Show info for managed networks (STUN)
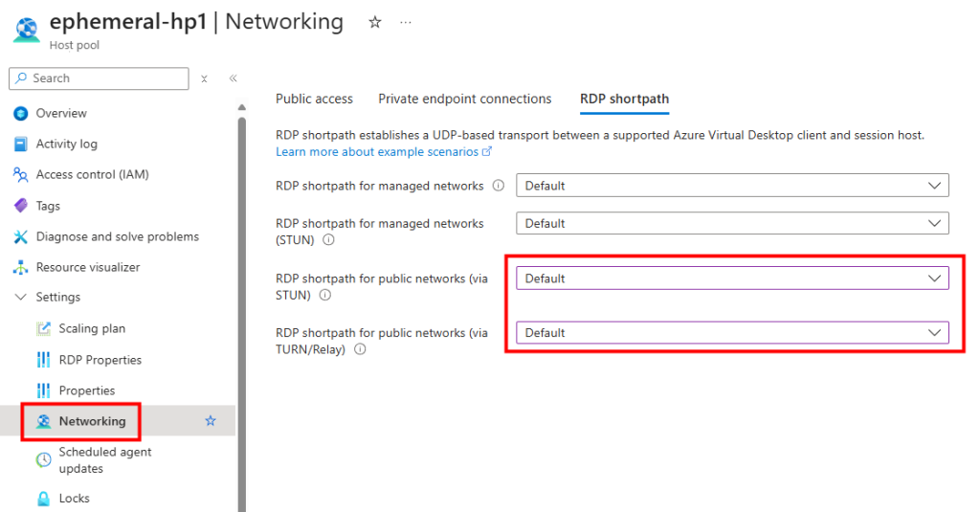 (329, 240)
